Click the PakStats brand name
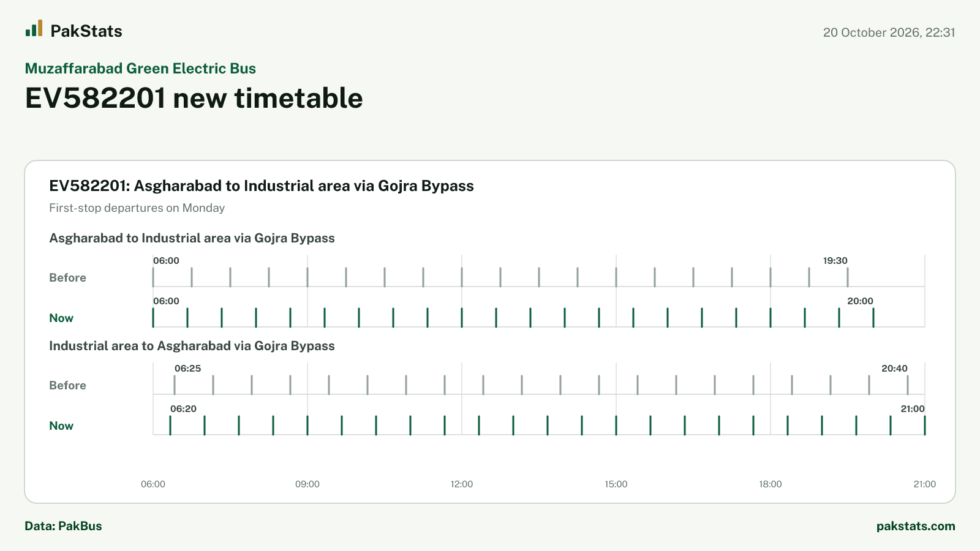The height and width of the screenshot is (551, 980). tap(86, 31)
